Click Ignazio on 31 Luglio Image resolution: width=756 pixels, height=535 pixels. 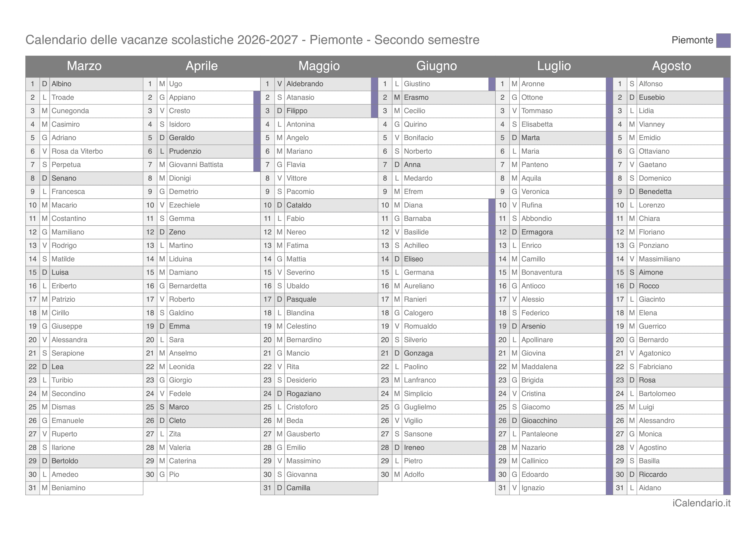(533, 488)
